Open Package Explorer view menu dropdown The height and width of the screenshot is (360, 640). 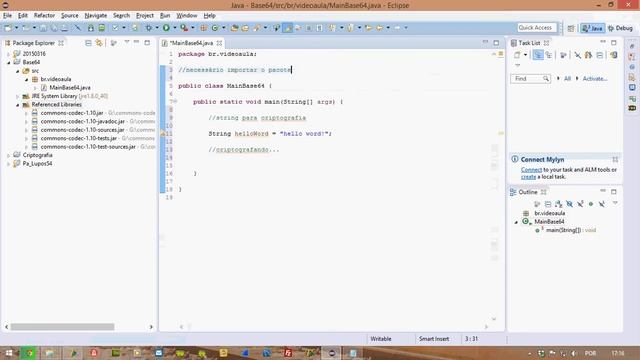point(127,42)
